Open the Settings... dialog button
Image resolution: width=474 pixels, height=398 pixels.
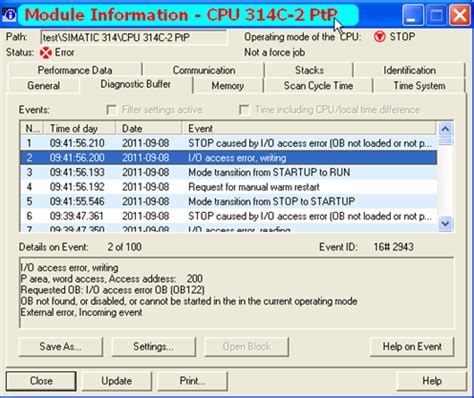click(x=153, y=347)
